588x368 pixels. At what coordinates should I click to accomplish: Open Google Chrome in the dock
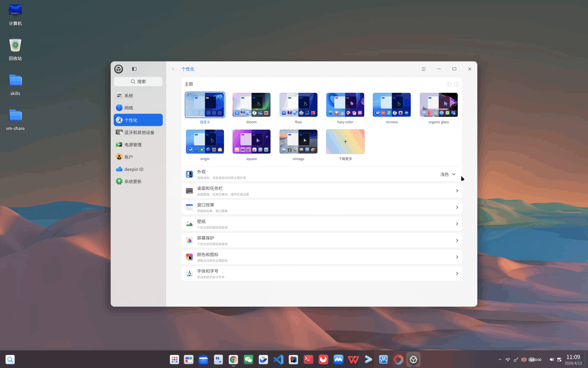pyautogui.click(x=233, y=359)
